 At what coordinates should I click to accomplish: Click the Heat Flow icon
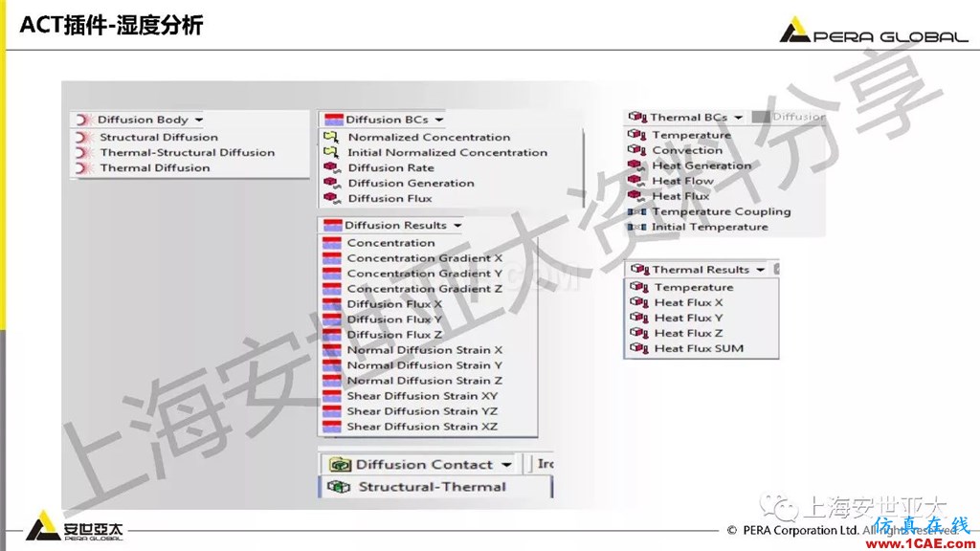636,181
